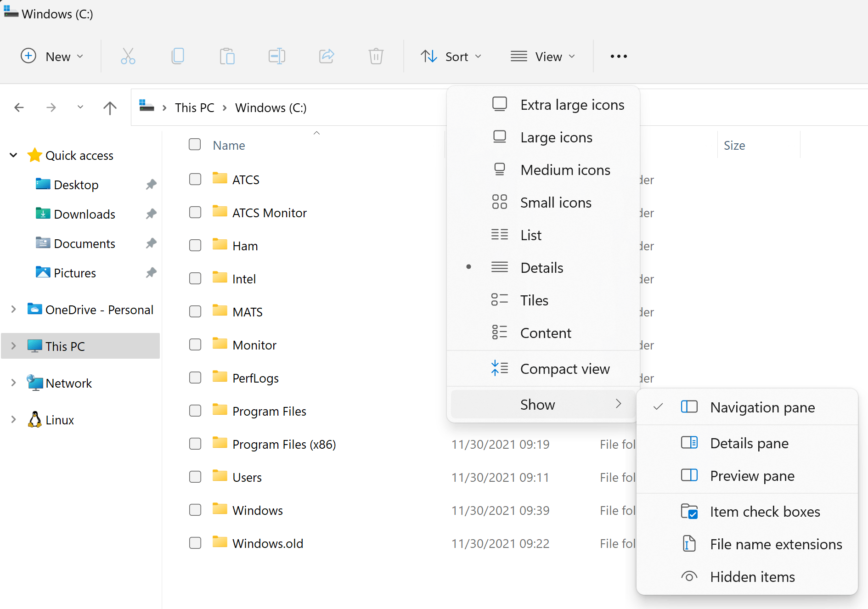Open the New dropdown menu
868x609 pixels.
click(x=52, y=56)
